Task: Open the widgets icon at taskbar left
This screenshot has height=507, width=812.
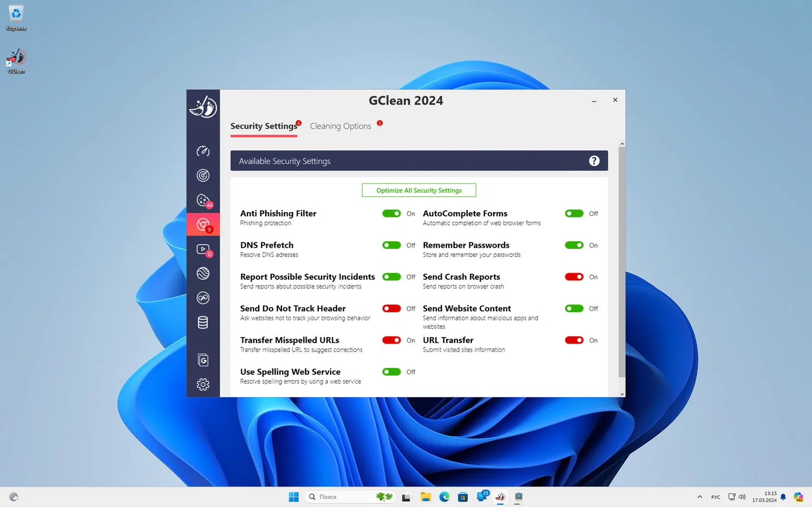Action: pyautogui.click(x=14, y=497)
